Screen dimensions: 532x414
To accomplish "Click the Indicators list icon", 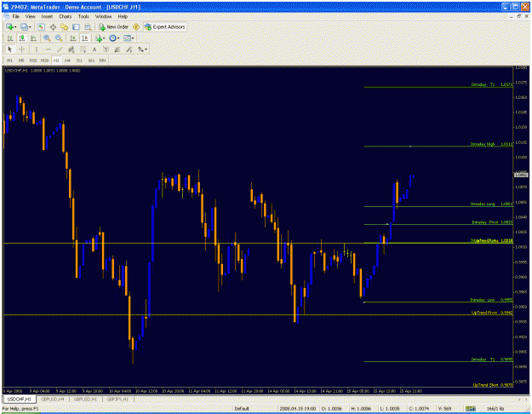I will pyautogui.click(x=99, y=38).
